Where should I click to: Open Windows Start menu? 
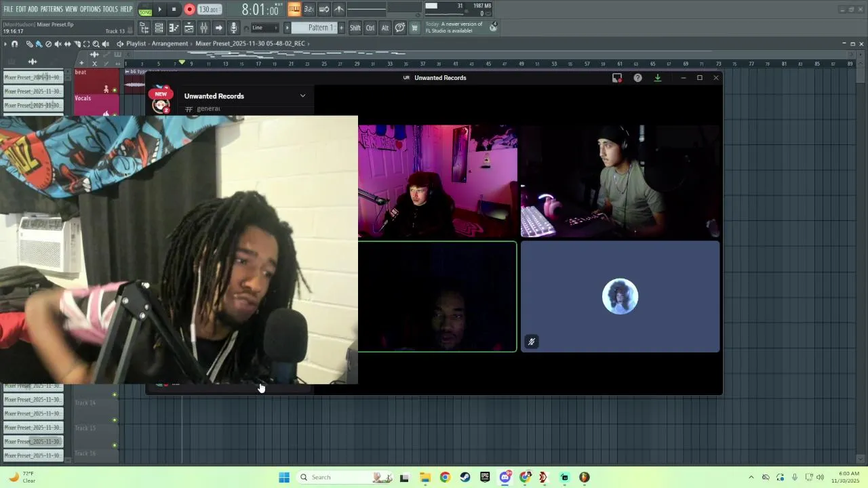tap(284, 477)
